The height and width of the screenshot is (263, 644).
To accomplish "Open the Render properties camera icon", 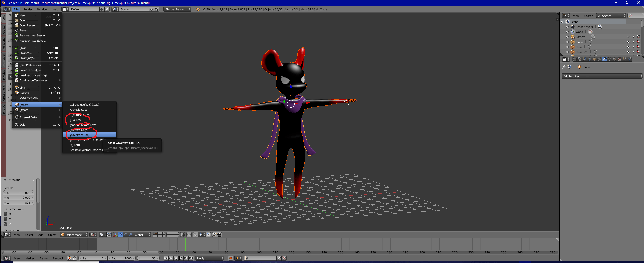I will click(x=575, y=59).
